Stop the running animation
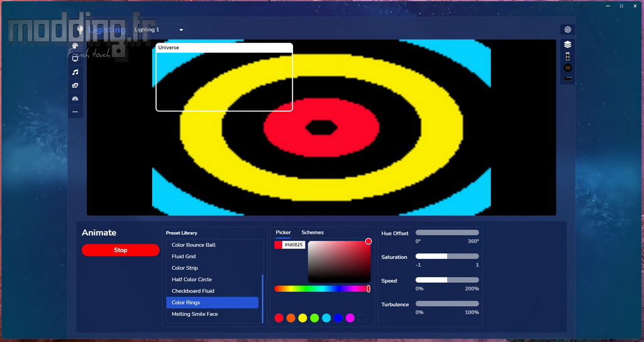Image resolution: width=644 pixels, height=342 pixels. click(x=120, y=250)
